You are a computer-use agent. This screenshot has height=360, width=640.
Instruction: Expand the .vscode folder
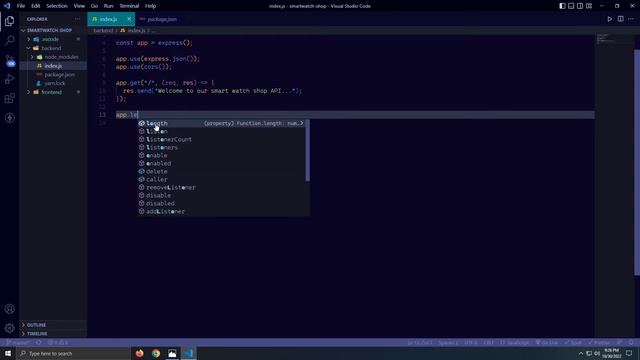[53, 39]
